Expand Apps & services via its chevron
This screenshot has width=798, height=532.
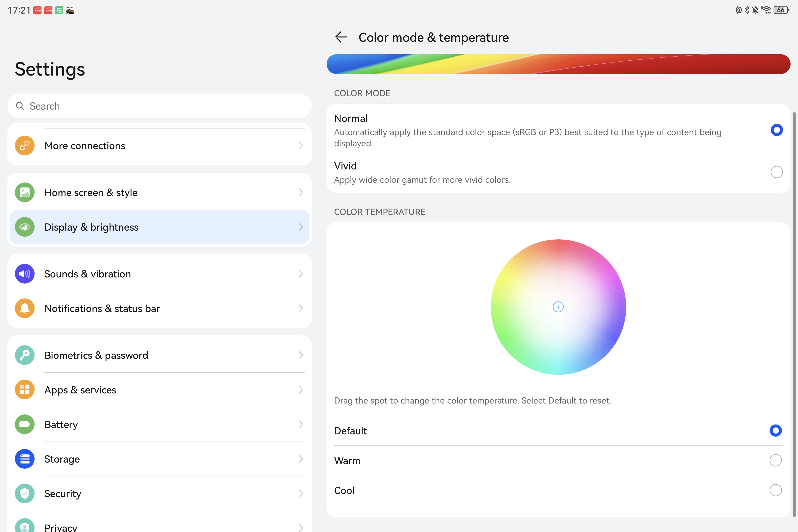[x=301, y=390]
